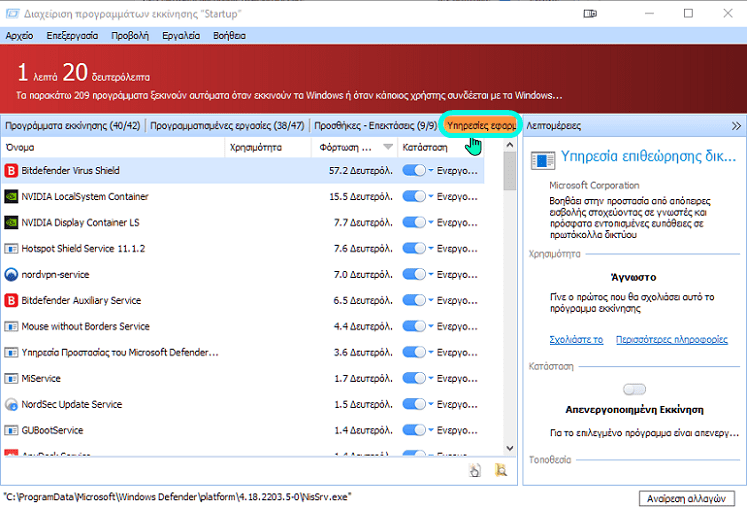Toggle Hotspot Shield Service switch
This screenshot has width=747, height=509.
pyautogui.click(x=414, y=248)
